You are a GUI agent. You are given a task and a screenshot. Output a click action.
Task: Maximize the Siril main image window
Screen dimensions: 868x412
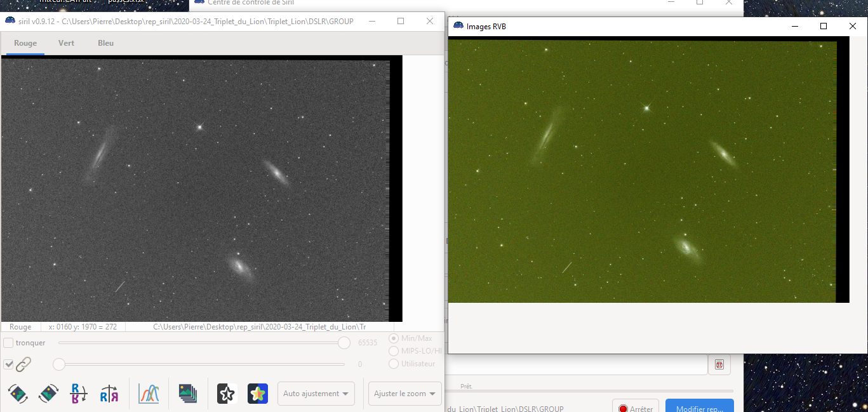pyautogui.click(x=401, y=21)
